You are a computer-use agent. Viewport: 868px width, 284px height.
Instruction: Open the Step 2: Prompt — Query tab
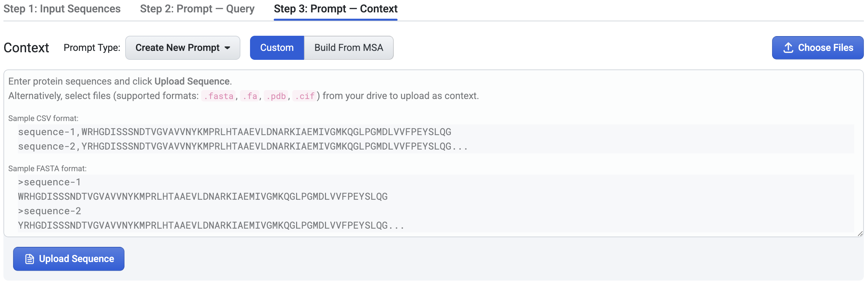(197, 9)
